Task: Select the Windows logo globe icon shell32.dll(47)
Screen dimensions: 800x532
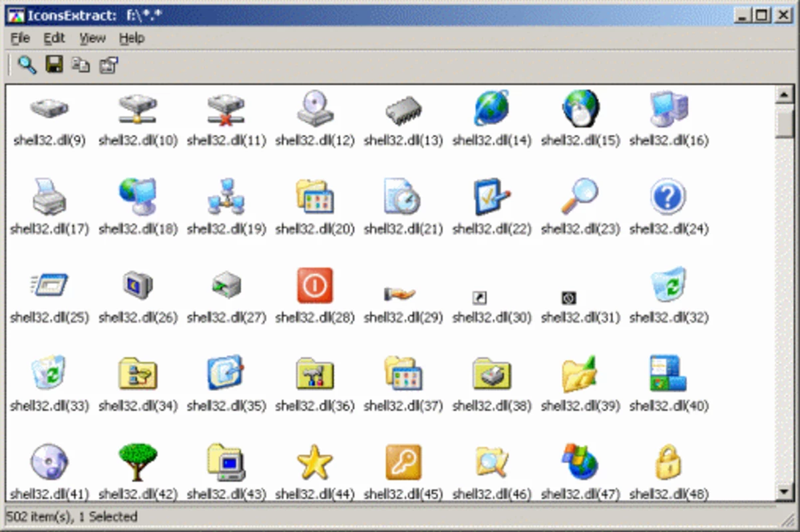Action: (x=580, y=462)
